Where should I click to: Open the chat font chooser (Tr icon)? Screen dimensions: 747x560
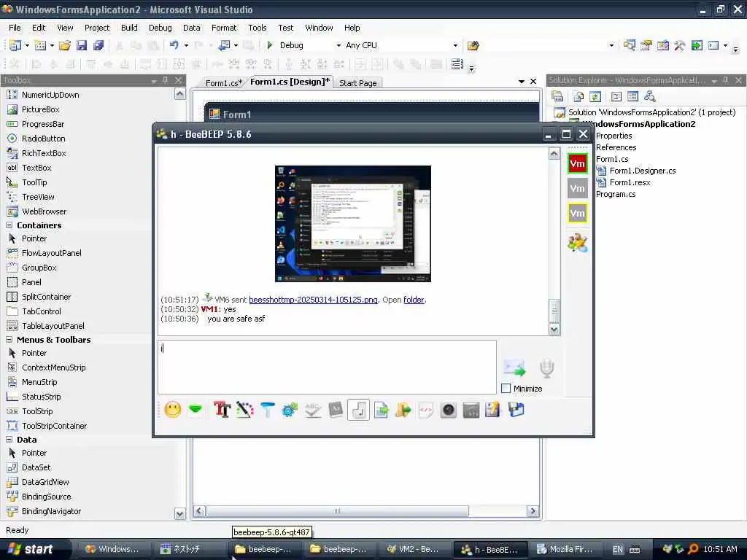222,410
